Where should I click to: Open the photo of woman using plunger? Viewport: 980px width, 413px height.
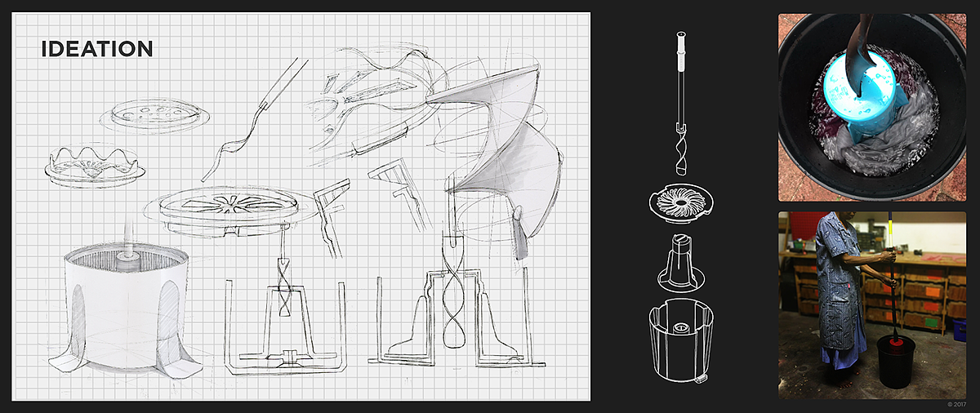coord(872,305)
